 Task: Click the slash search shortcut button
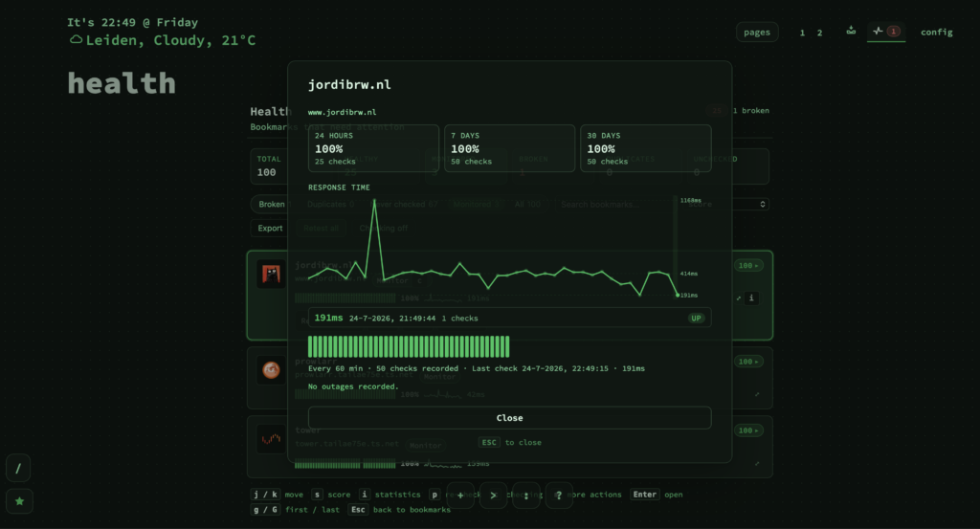pos(18,468)
